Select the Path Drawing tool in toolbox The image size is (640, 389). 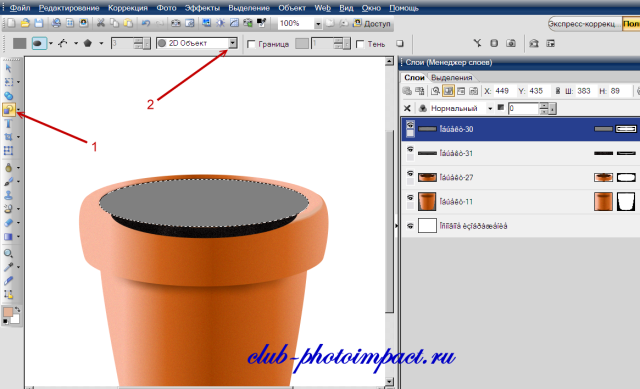tap(9, 109)
